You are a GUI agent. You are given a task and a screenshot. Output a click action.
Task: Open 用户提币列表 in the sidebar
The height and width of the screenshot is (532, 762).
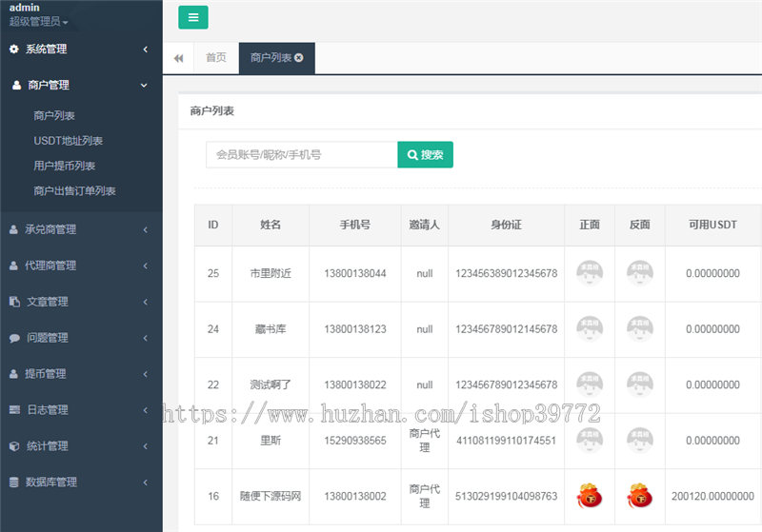coord(64,166)
